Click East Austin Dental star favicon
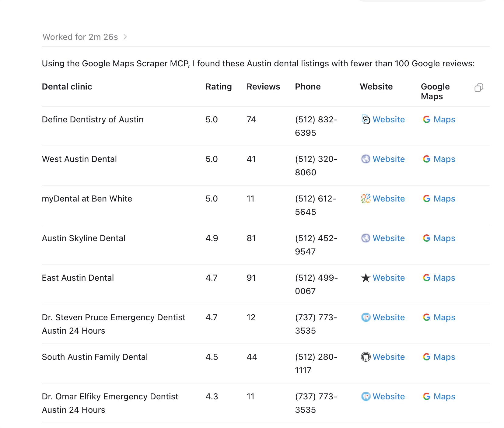 pos(366,278)
